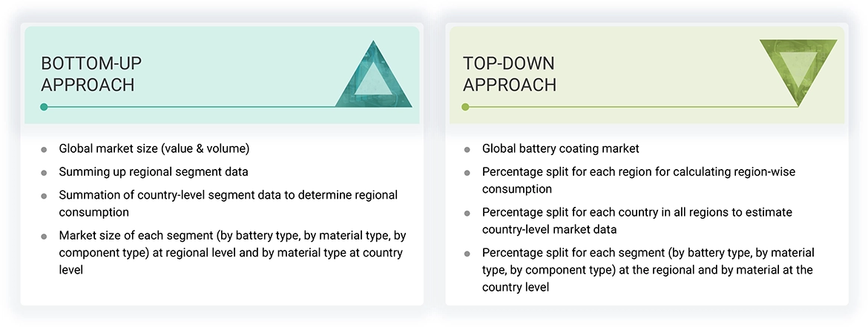Select the "TOP-DOWN APPROACH" heading
This screenshot has width=868, height=327.
(510, 73)
